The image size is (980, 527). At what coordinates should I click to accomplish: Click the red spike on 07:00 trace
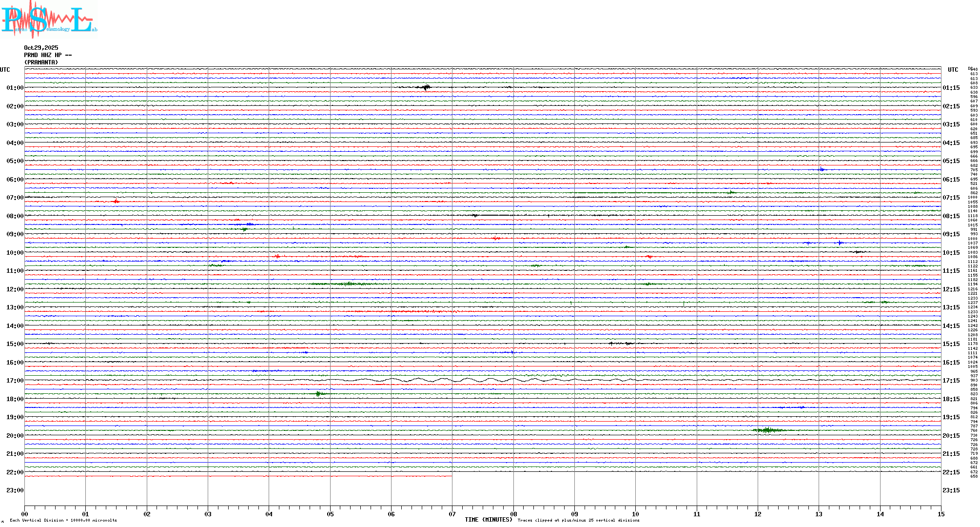click(116, 201)
